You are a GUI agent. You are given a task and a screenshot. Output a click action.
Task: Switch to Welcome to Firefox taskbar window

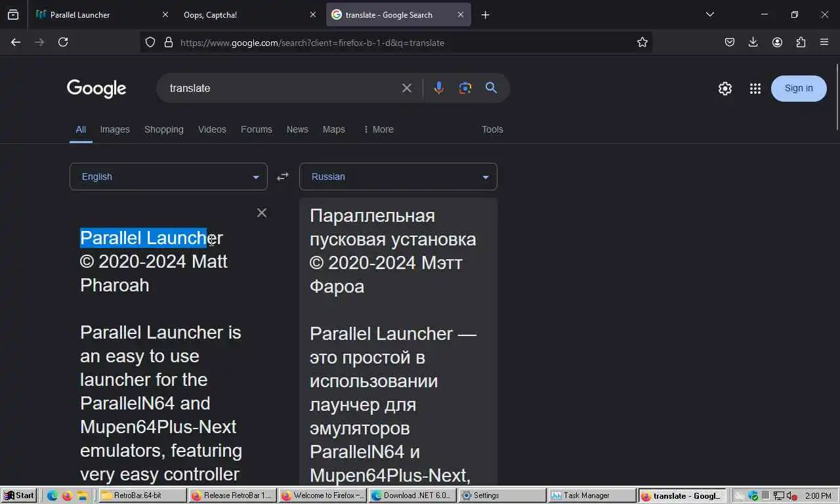pos(322,495)
